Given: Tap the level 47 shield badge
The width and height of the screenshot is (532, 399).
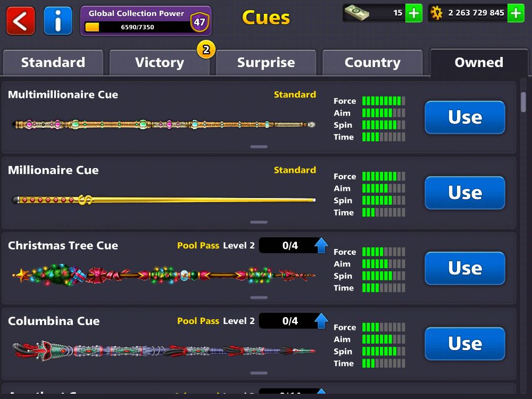Looking at the screenshot, I should [x=199, y=22].
